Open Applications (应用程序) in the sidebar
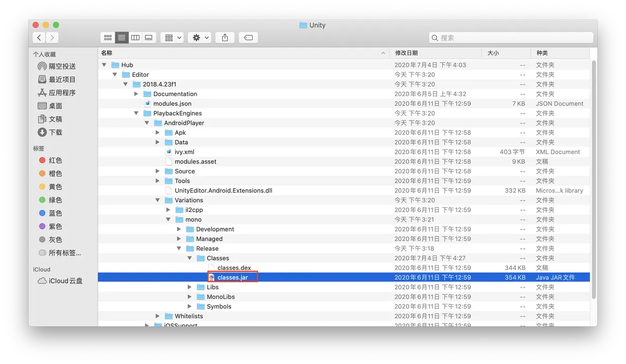Viewport: 626px width, 364px height. click(57, 92)
